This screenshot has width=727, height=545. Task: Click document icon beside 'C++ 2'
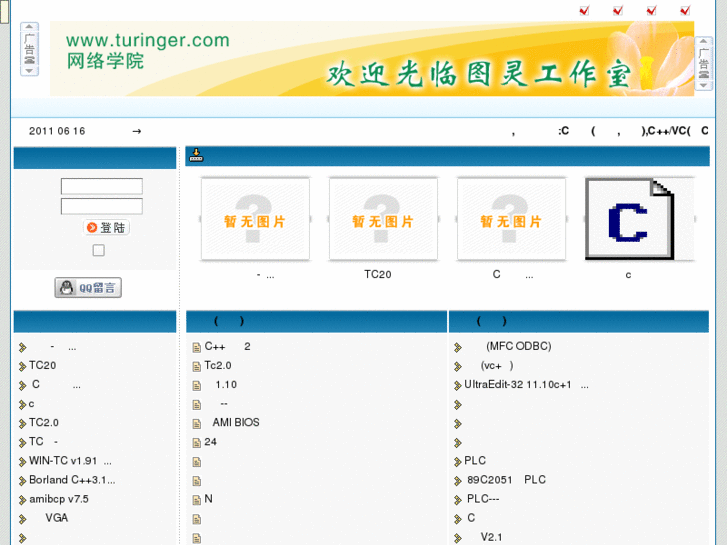click(x=197, y=347)
